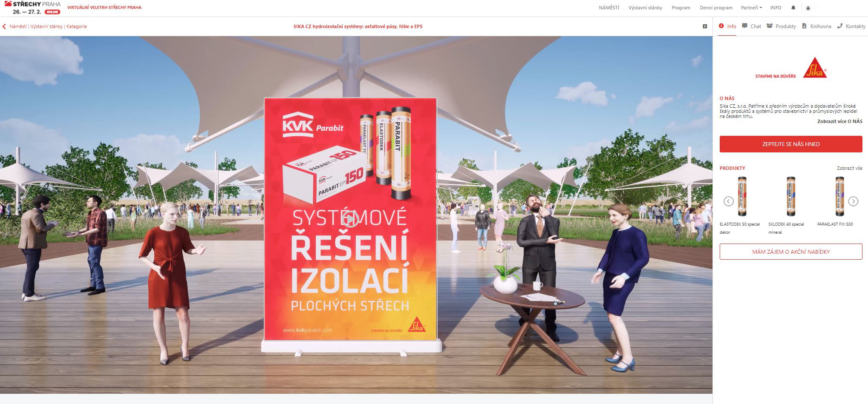Go to NÁMĚSTÍ in top navigation
This screenshot has width=868, height=404.
609,8
